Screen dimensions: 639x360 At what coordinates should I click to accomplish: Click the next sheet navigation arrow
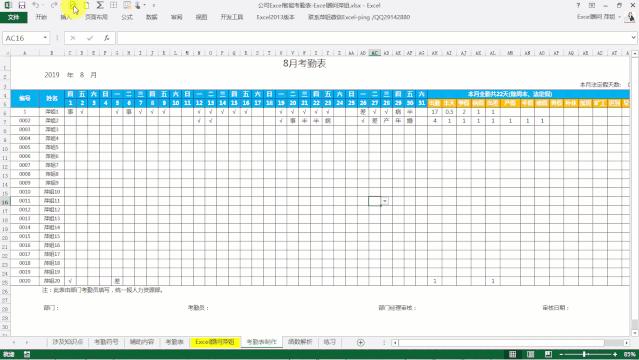(27, 342)
